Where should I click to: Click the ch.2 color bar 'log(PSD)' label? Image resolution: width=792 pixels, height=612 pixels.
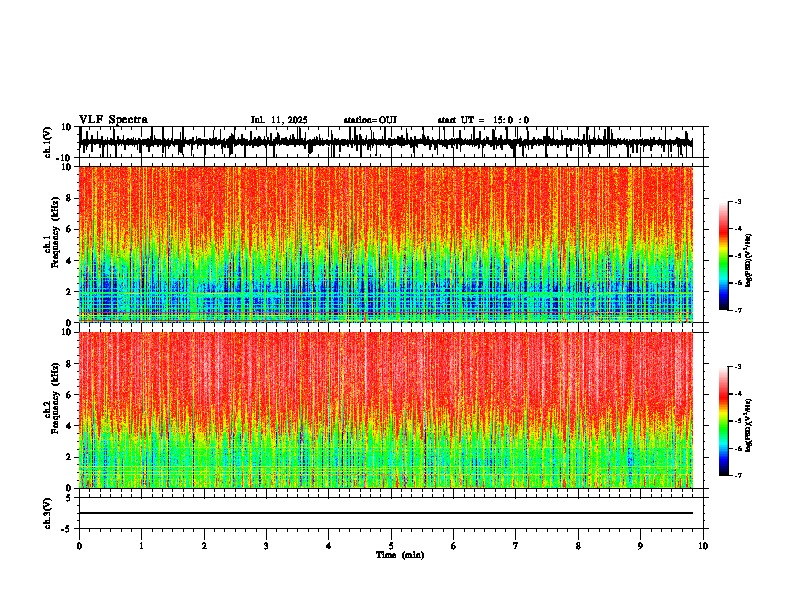(x=748, y=425)
